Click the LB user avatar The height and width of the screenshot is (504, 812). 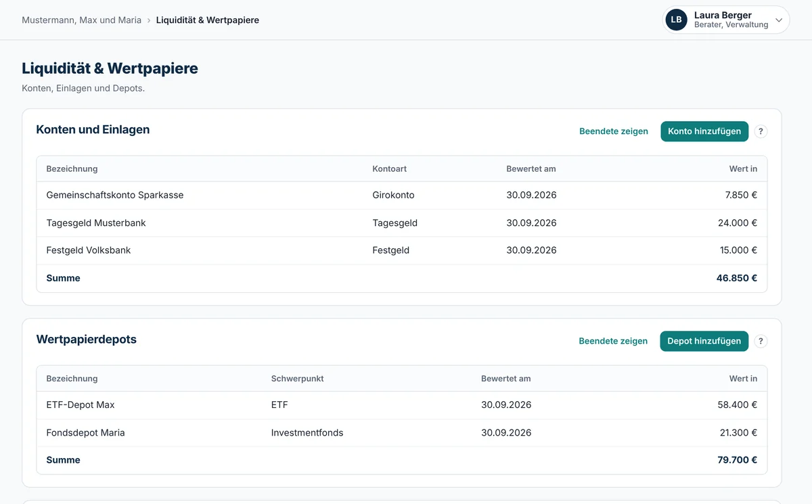click(676, 20)
